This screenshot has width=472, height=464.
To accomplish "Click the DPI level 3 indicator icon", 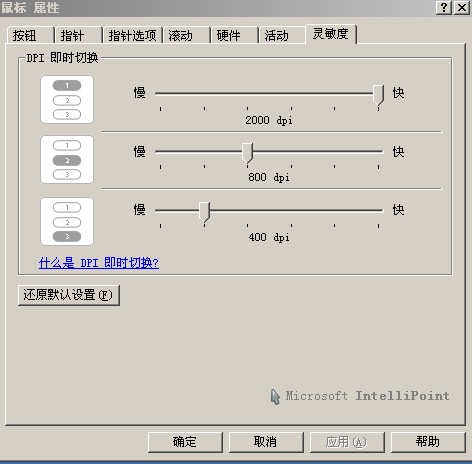I will pos(67,222).
